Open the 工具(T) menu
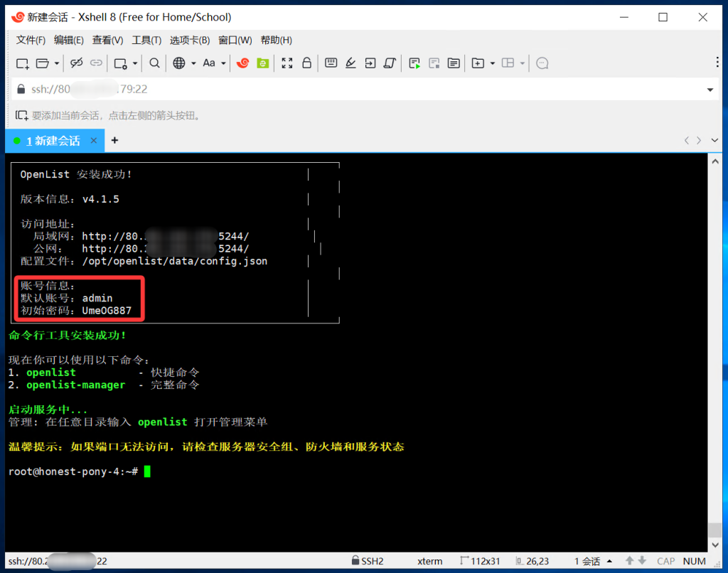The width and height of the screenshot is (728, 573). pyautogui.click(x=146, y=40)
